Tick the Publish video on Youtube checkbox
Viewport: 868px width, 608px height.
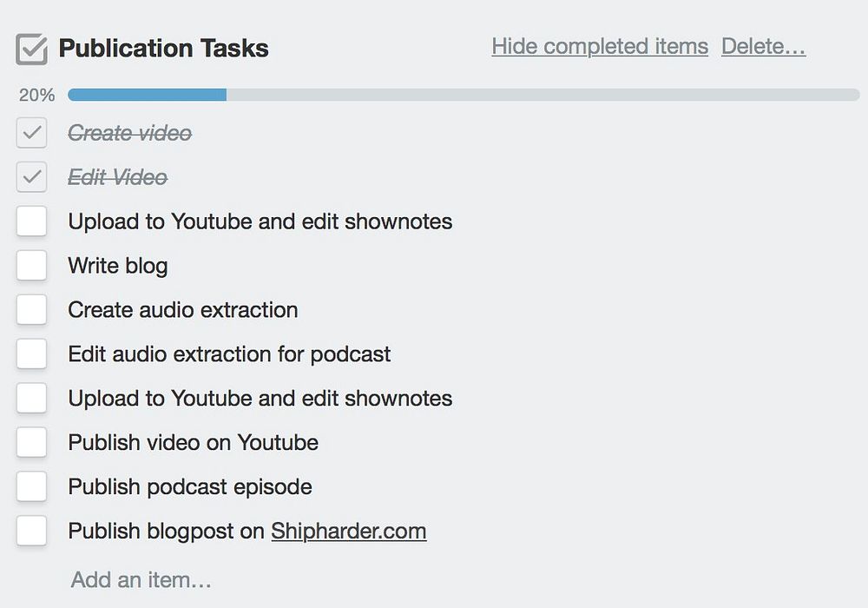tap(31, 443)
